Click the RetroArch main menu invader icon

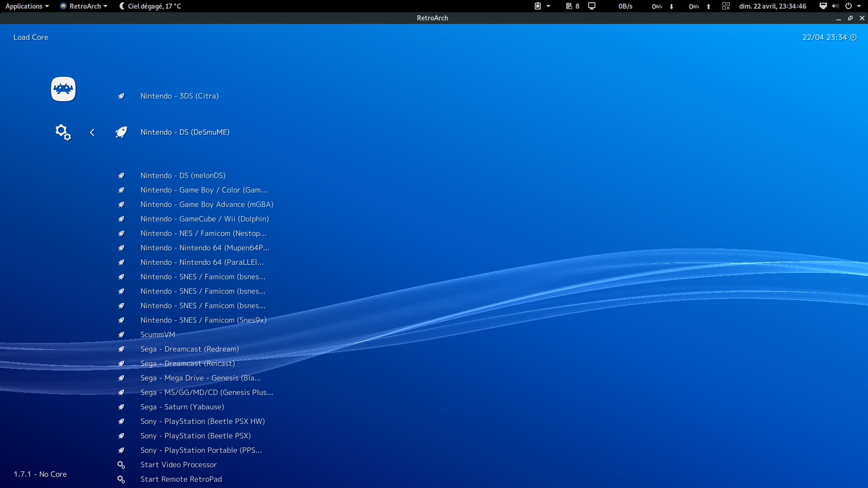63,89
